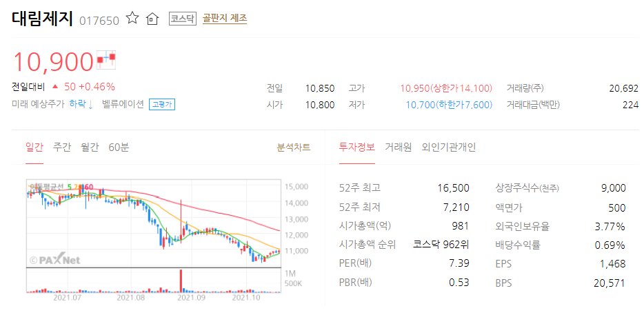Click the 15,000 price axis label
The image size is (644, 315).
pyautogui.click(x=296, y=187)
